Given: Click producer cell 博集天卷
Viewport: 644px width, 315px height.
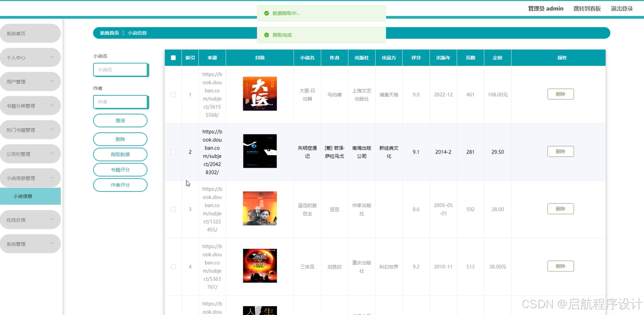Looking at the screenshot, I should [389, 95].
